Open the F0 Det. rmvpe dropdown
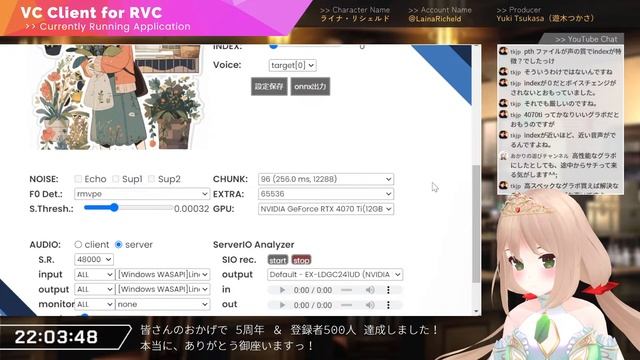The image size is (640, 360). [x=142, y=194]
